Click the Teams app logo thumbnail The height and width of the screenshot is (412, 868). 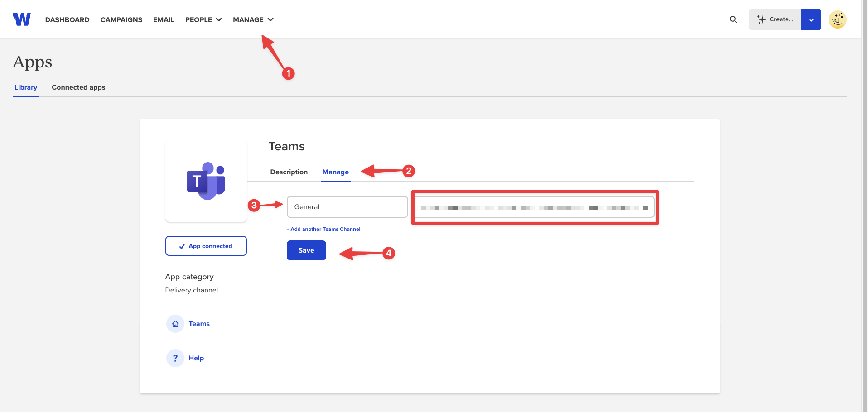click(206, 181)
